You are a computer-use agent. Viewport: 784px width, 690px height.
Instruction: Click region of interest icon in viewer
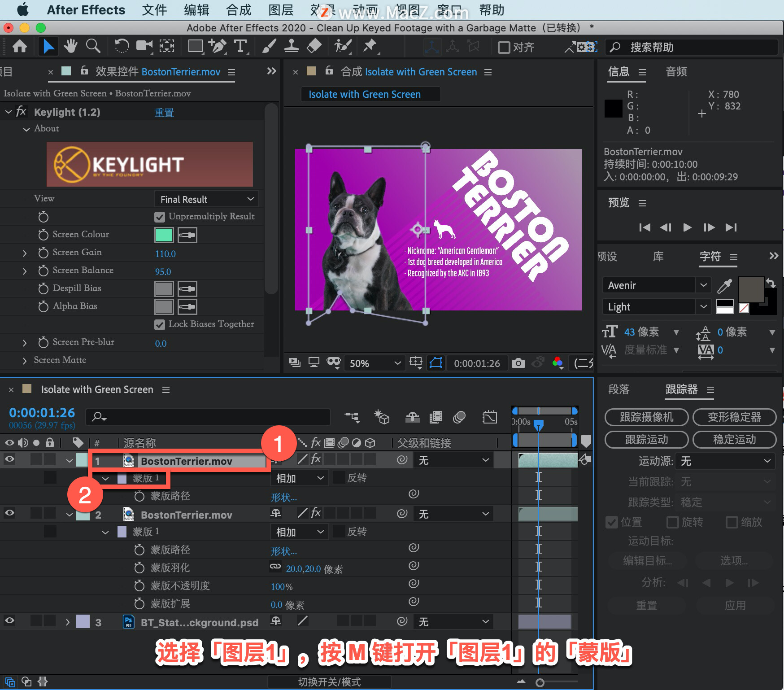pos(416,362)
